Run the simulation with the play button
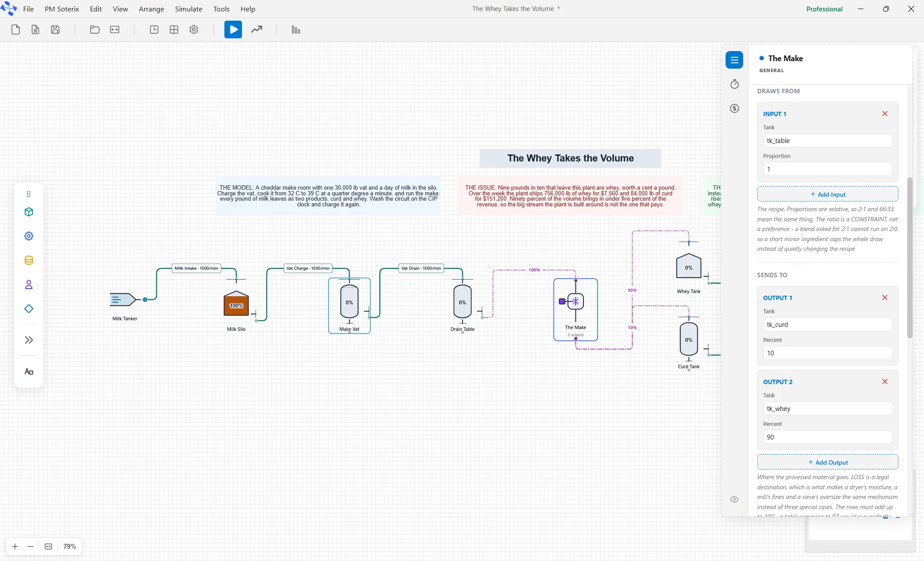The height and width of the screenshot is (561, 924). pyautogui.click(x=233, y=29)
